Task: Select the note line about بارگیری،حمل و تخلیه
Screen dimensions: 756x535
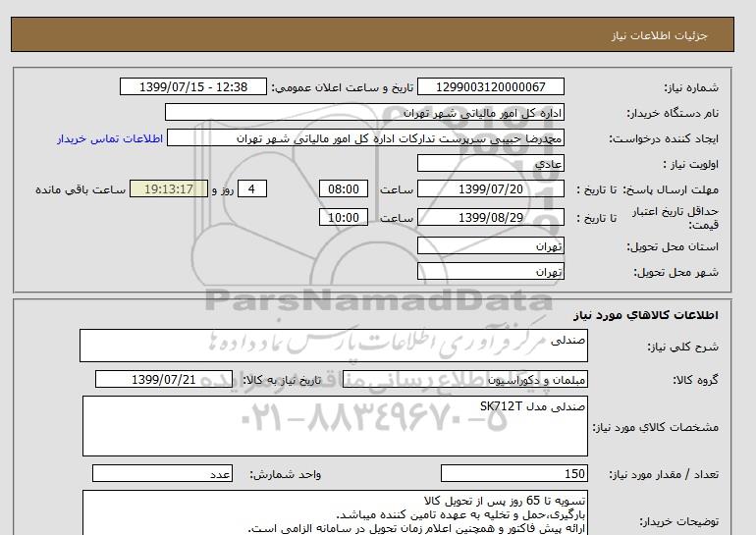Action: coord(460,514)
